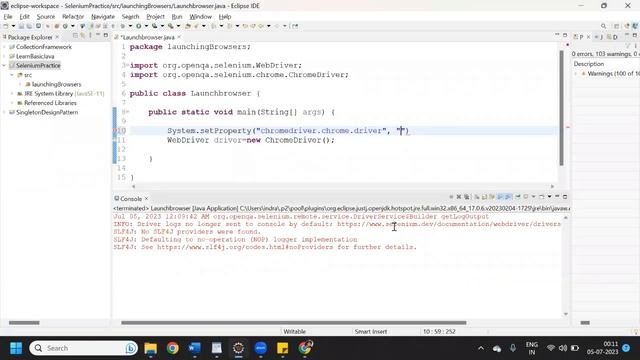Switch to the Java perspective icon
Viewport: 640px width, 360px height.
635,26
